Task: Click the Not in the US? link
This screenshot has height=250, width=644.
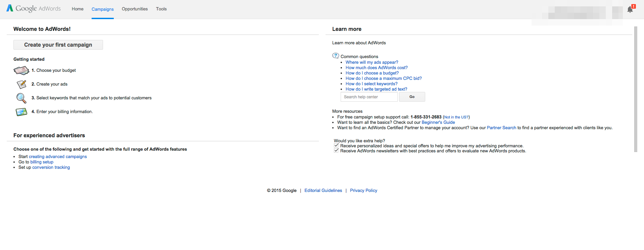Action: click(x=456, y=117)
